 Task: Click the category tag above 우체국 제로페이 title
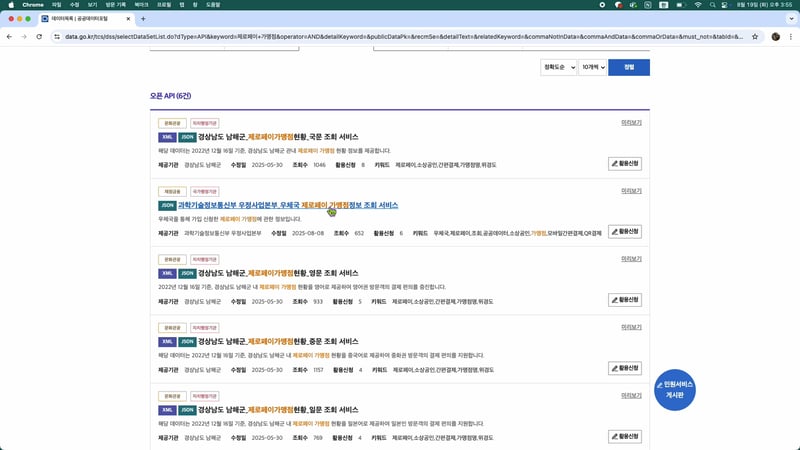(x=172, y=191)
